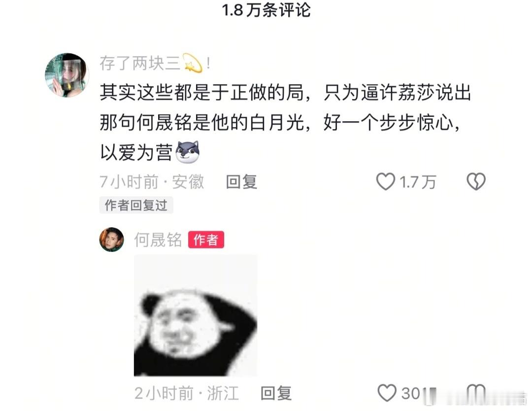View the panda meme image
Image resolution: width=532 pixels, height=411 pixels.
coord(196,315)
